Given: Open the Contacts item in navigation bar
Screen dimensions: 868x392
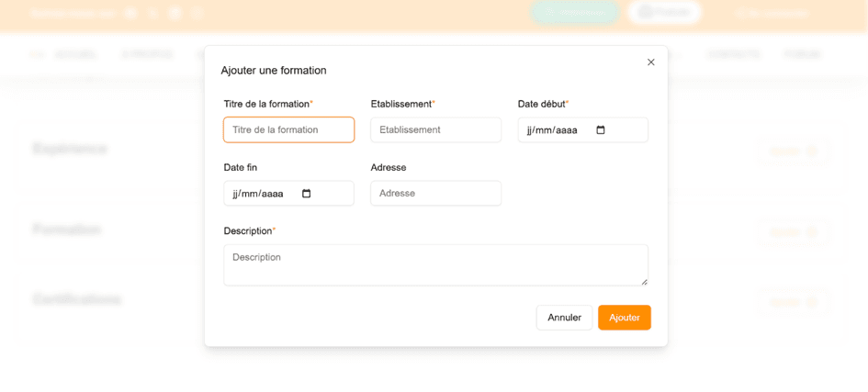Looking at the screenshot, I should 733,55.
